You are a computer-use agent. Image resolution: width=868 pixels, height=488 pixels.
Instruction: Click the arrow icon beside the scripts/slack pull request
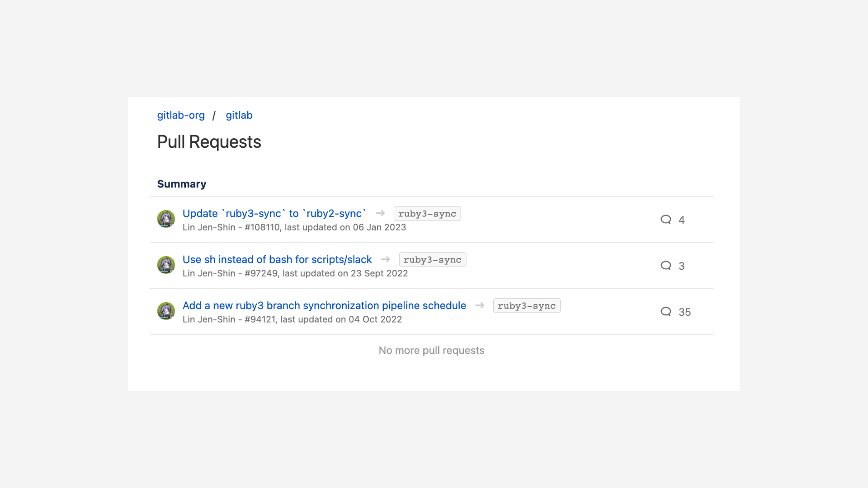385,259
